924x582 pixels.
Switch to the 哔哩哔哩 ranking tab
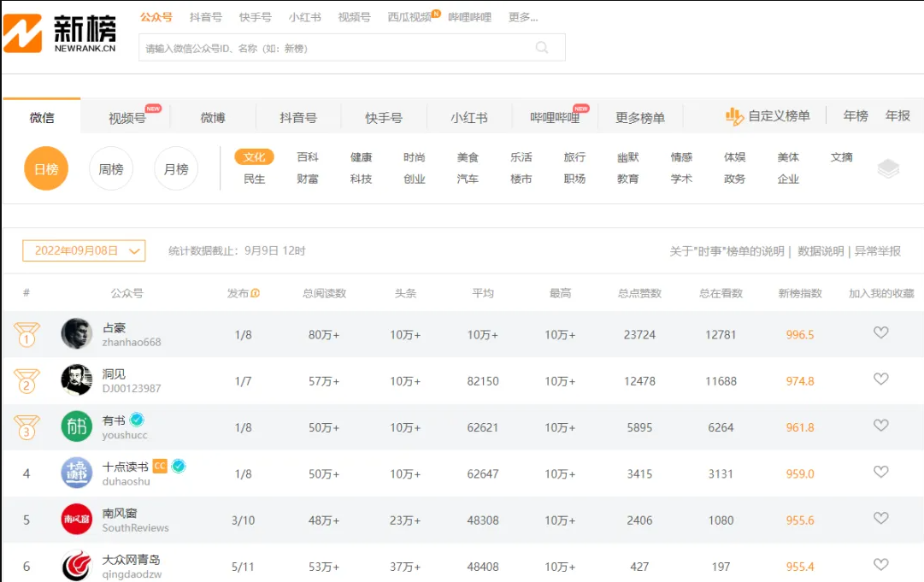555,117
